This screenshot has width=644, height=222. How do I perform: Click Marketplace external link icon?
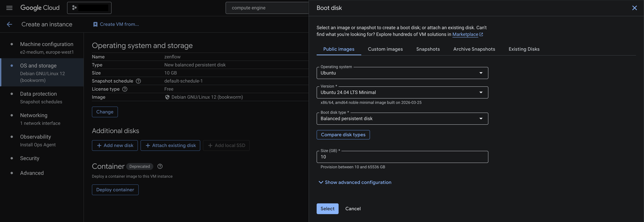(x=481, y=35)
